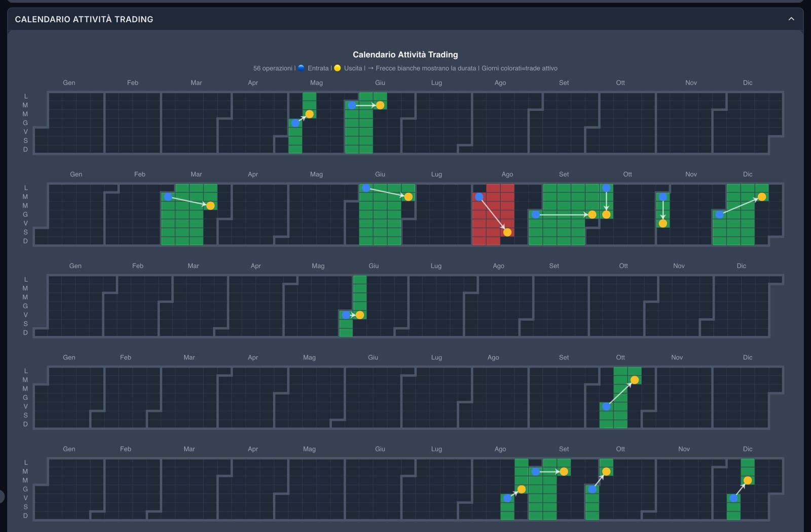
Task: Click the blue entry marker in the third calendar's June
Action: 346,315
